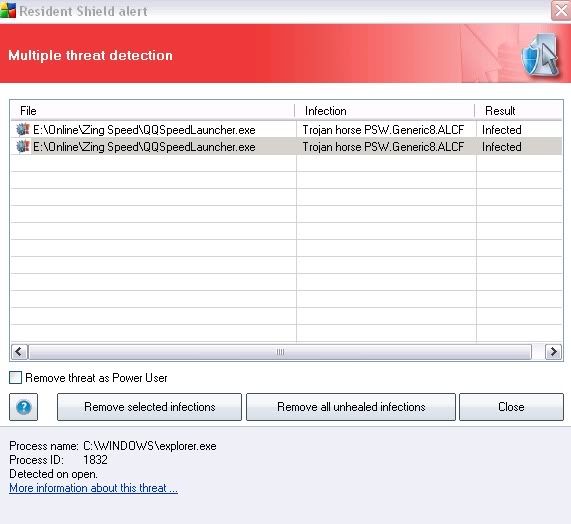Screen dimensions: 571x524
Task: Select first row Trojan horse infection text
Action: (383, 130)
